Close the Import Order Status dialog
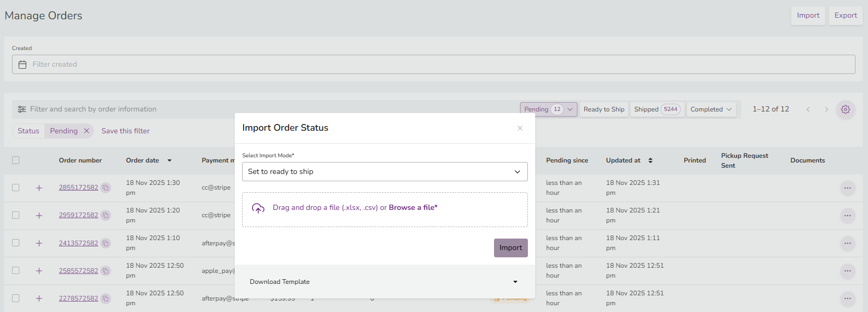868x312 pixels. (x=520, y=128)
